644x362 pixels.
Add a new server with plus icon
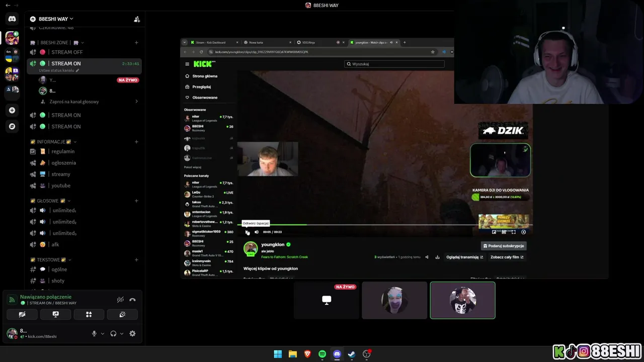click(12, 110)
